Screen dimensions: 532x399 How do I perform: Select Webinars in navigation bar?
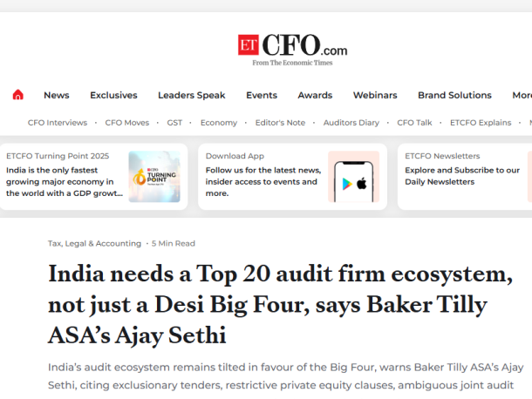(x=375, y=95)
